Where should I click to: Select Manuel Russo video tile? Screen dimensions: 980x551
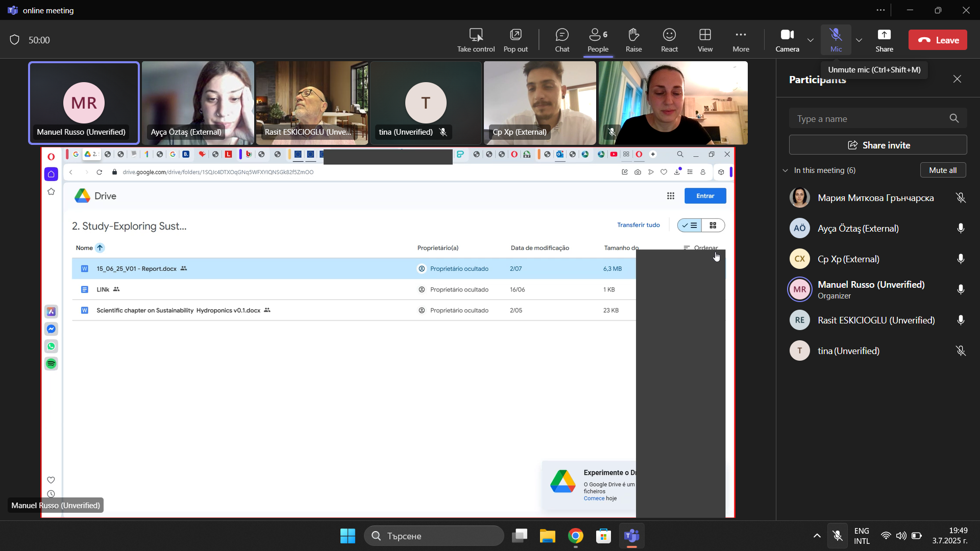point(84,103)
